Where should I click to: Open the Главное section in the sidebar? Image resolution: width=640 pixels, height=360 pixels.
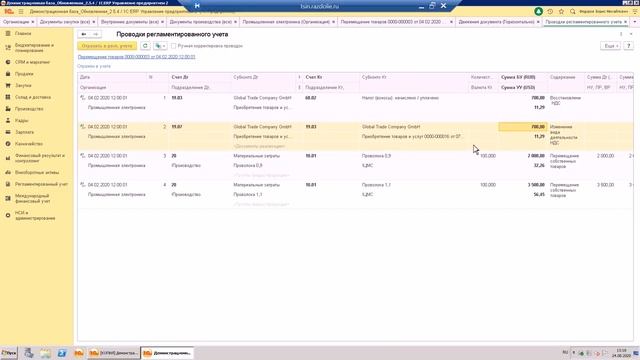tap(23, 33)
